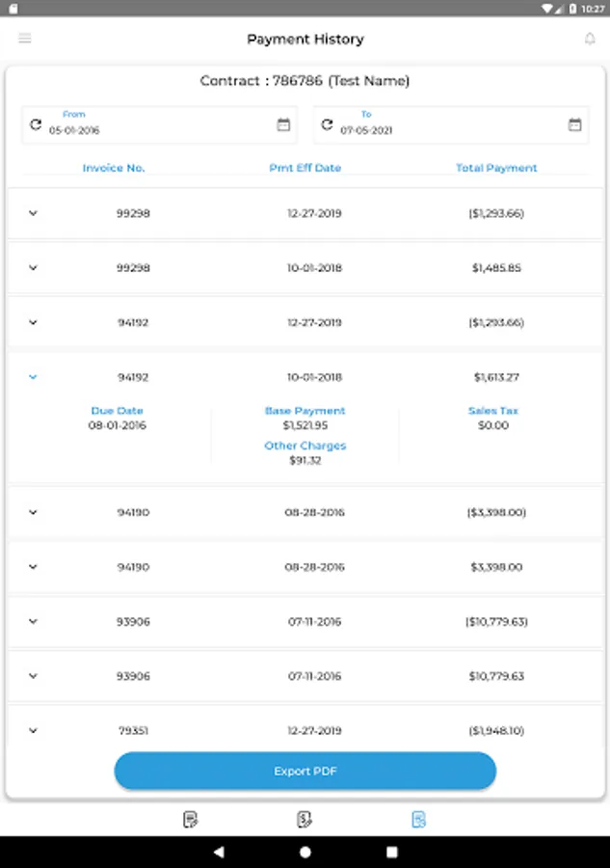Expand first invoice 99298 row dated 12-27-2019

coord(34,213)
